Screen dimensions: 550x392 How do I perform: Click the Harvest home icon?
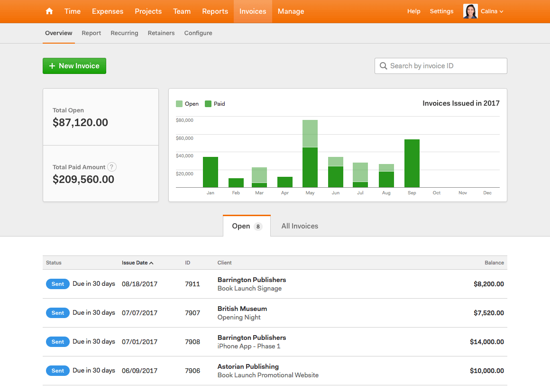(49, 11)
